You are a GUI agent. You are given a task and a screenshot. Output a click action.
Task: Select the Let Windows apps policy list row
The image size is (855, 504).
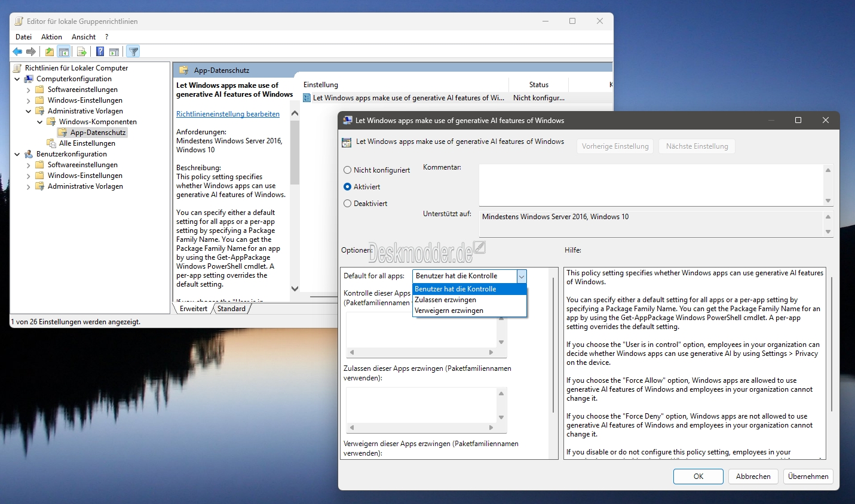457,98
